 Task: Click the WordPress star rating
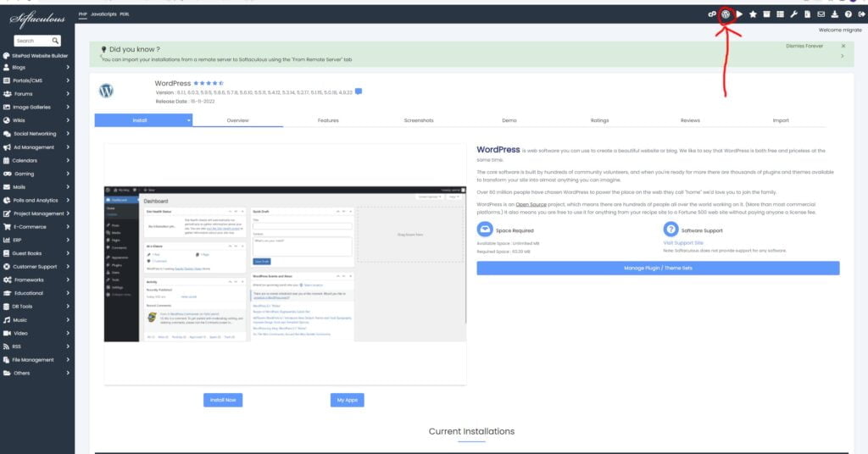point(209,83)
